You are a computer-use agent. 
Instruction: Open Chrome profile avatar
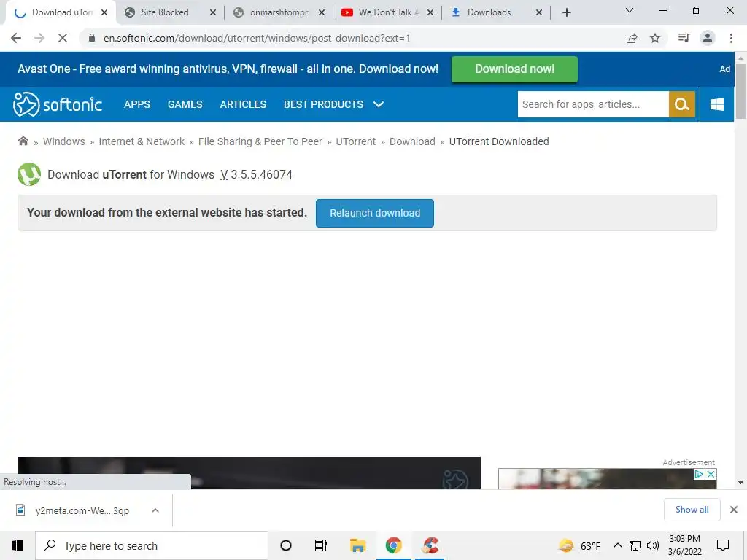[x=708, y=38]
